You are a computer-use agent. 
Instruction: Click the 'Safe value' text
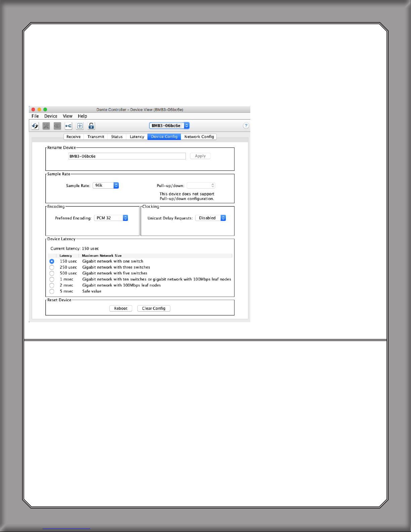click(92, 291)
